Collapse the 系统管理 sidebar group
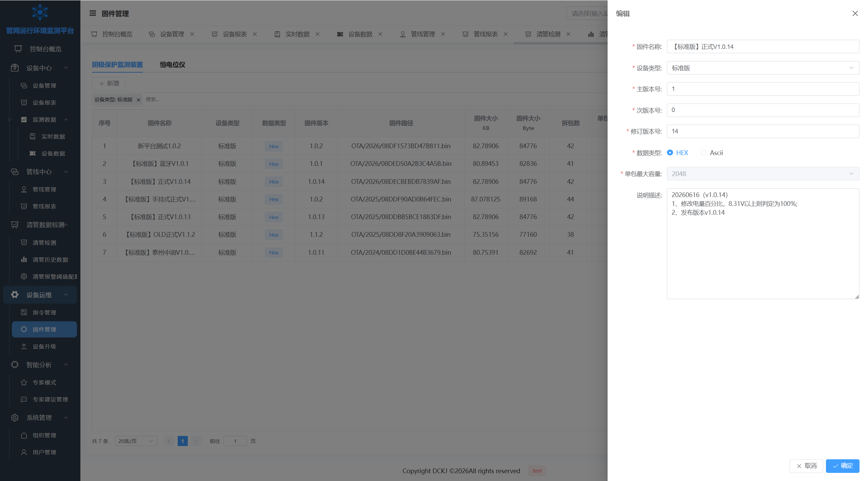This screenshot has width=868, height=481. click(66, 418)
